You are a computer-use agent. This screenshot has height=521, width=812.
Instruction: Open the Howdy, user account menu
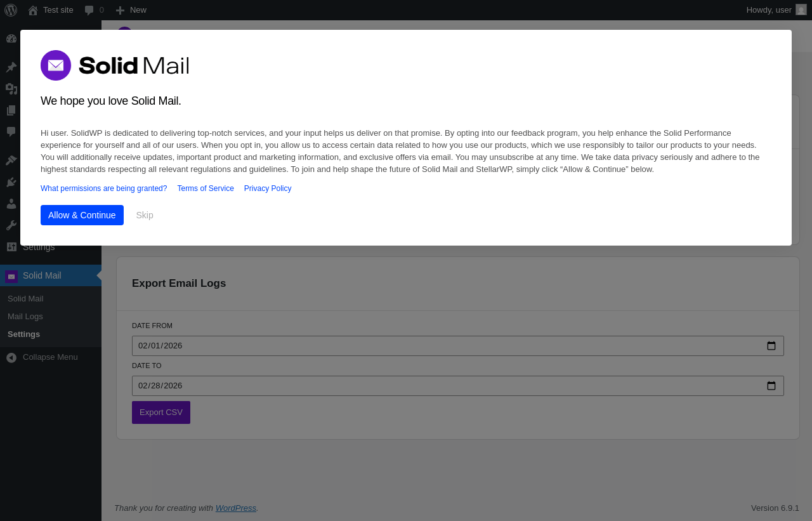point(776,10)
